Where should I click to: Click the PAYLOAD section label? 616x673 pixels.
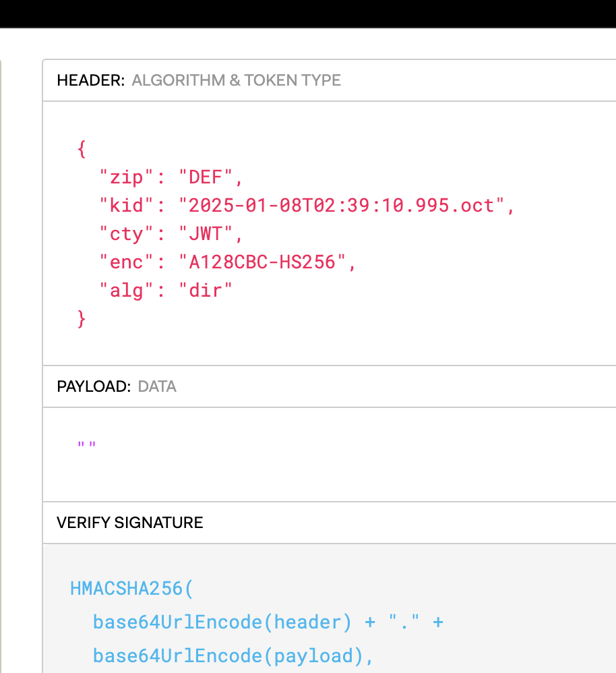point(93,387)
